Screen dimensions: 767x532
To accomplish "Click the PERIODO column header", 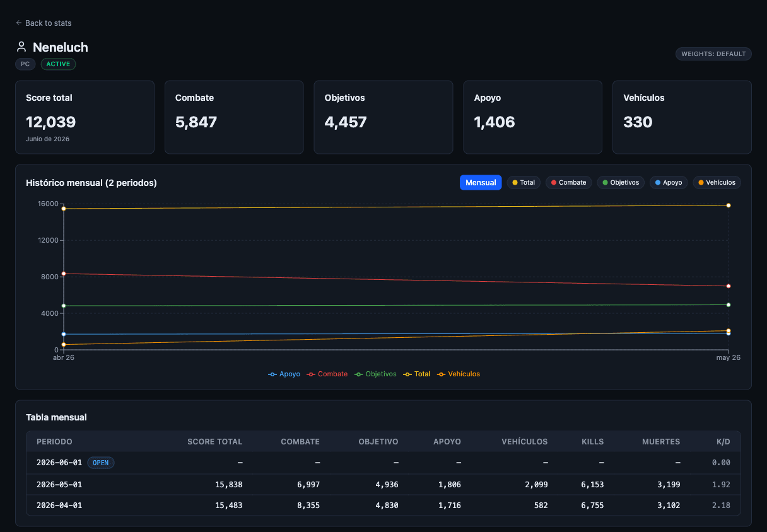I will tap(54, 442).
